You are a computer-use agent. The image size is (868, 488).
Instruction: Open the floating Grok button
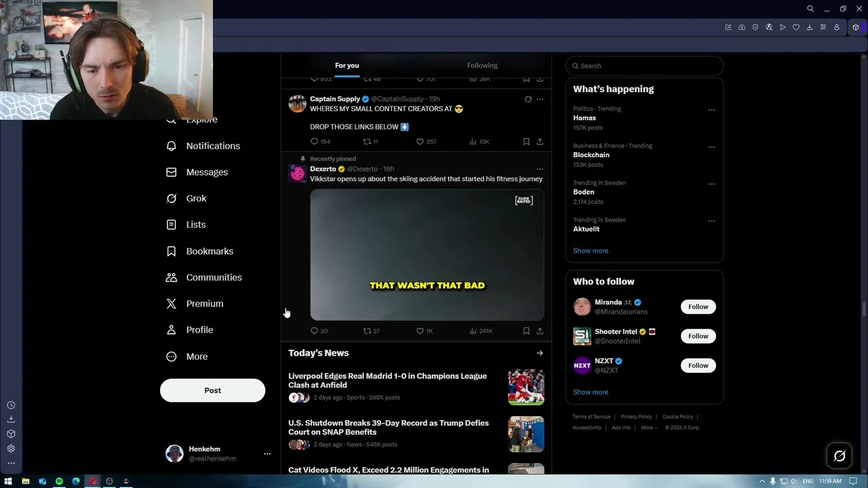pos(840,456)
